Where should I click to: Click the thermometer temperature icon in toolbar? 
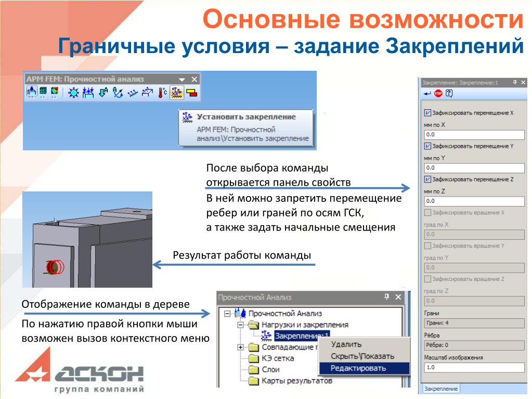[x=163, y=92]
